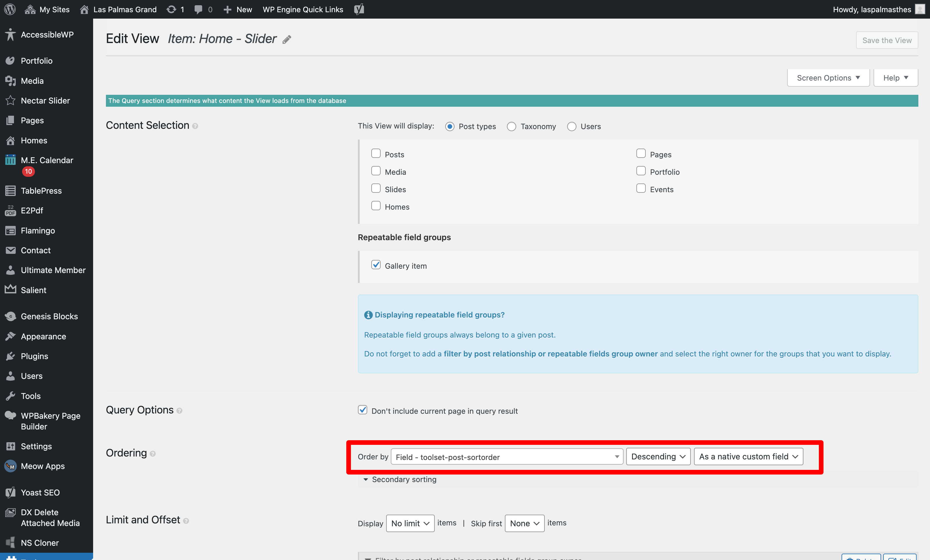Uncheck the Gallery item checkbox
This screenshot has height=560, width=930.
(376, 265)
